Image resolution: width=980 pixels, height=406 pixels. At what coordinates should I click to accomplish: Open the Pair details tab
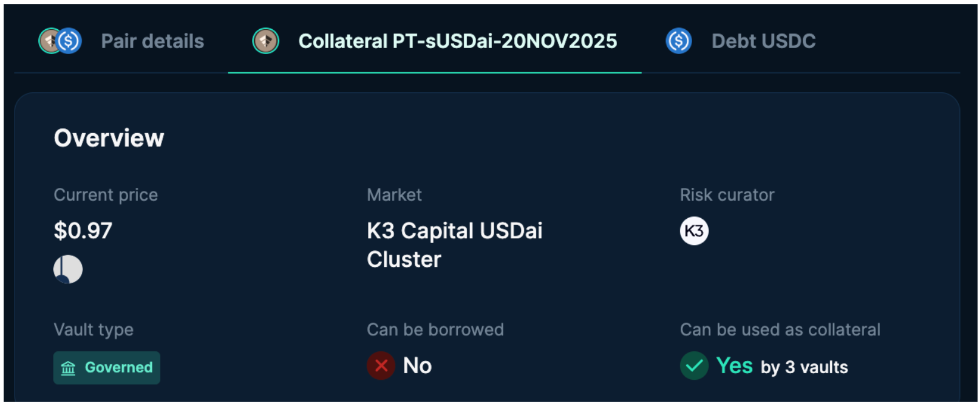(x=152, y=41)
